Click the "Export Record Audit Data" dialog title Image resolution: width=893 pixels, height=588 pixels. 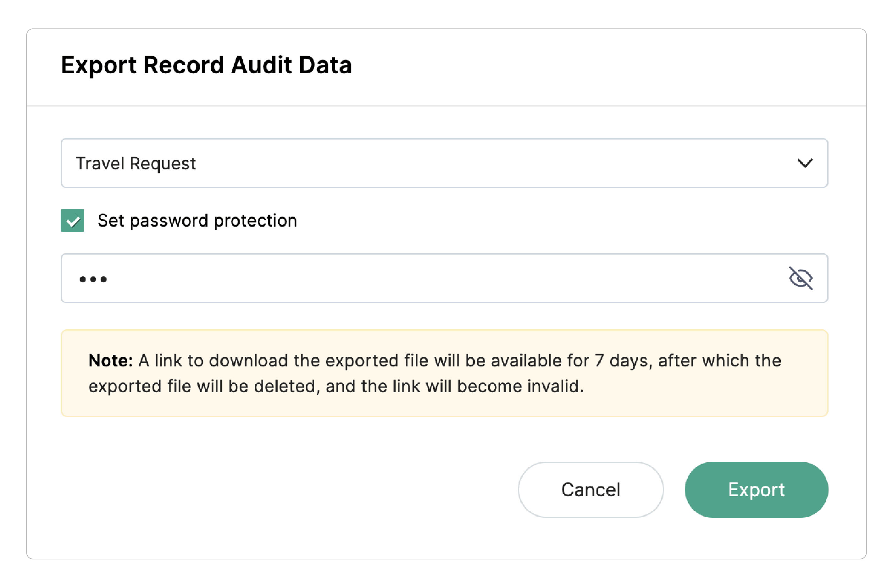(x=206, y=65)
